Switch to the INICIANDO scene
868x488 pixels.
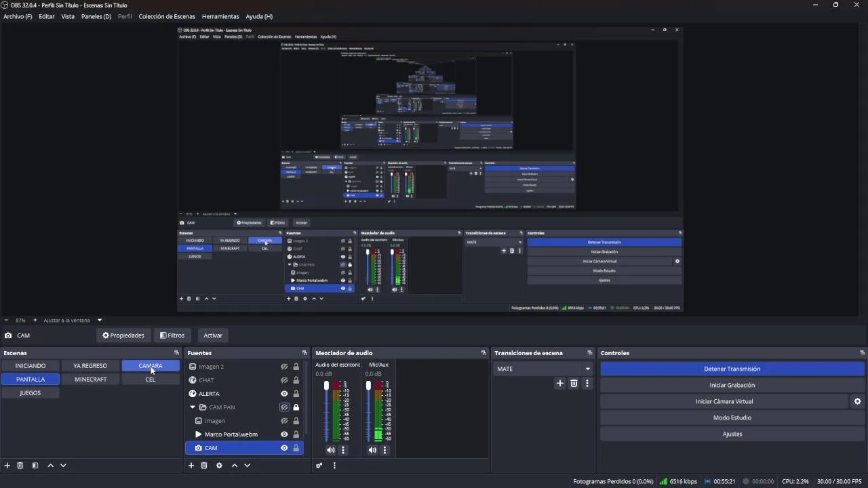point(31,366)
